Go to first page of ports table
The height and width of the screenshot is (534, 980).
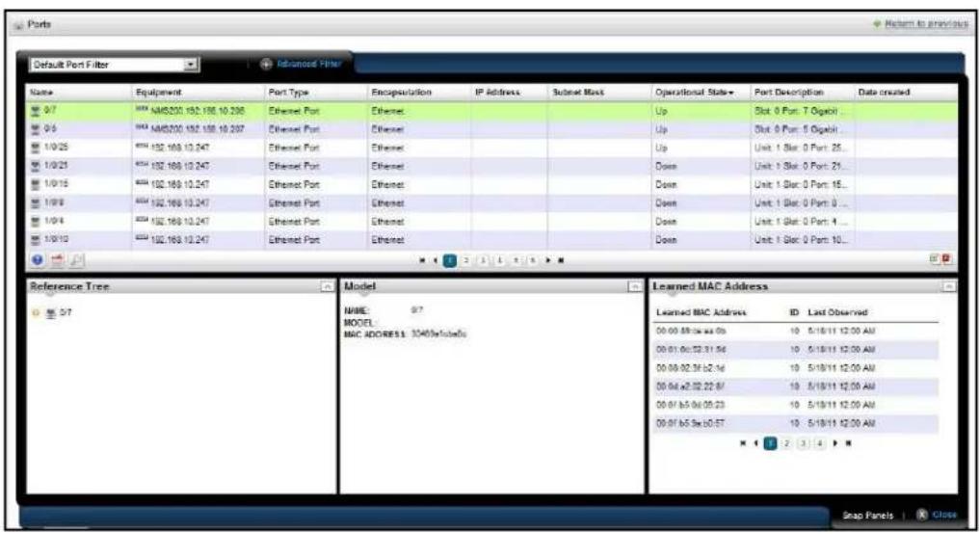(x=423, y=260)
